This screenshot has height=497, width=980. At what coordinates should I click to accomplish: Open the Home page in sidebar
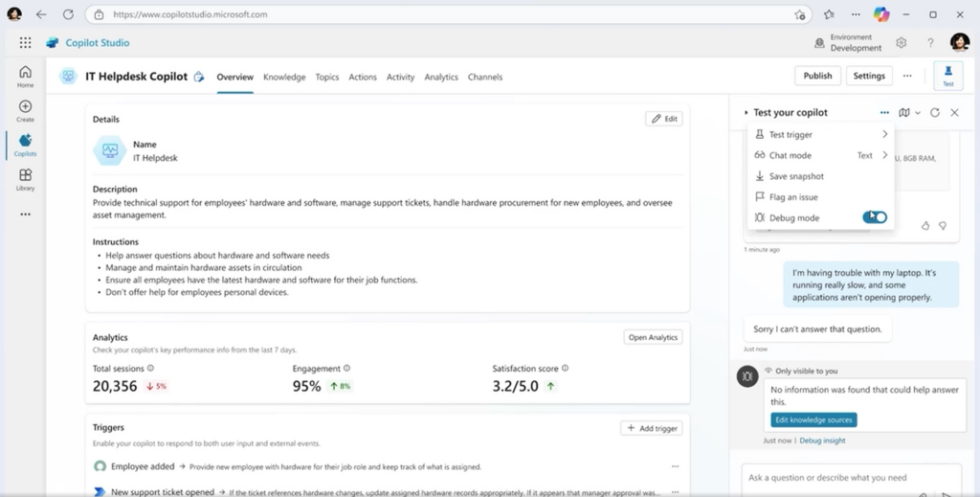click(x=25, y=77)
